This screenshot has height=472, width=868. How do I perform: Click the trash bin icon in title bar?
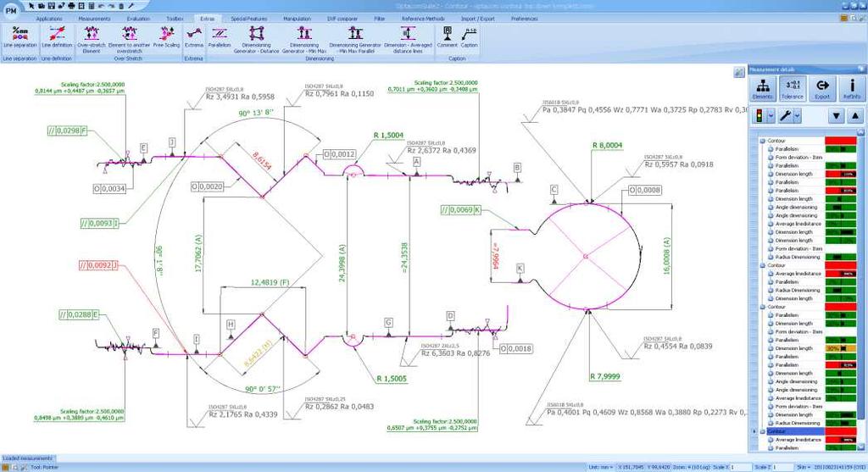click(121, 6)
